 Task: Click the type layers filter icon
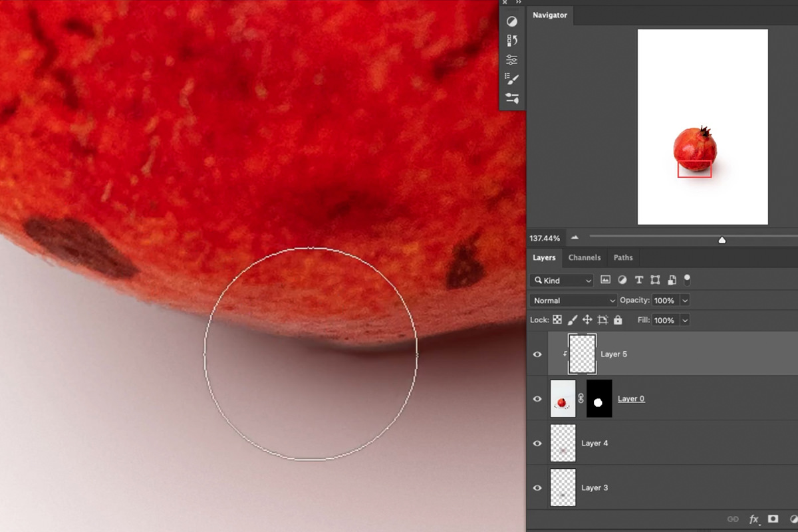(x=639, y=280)
